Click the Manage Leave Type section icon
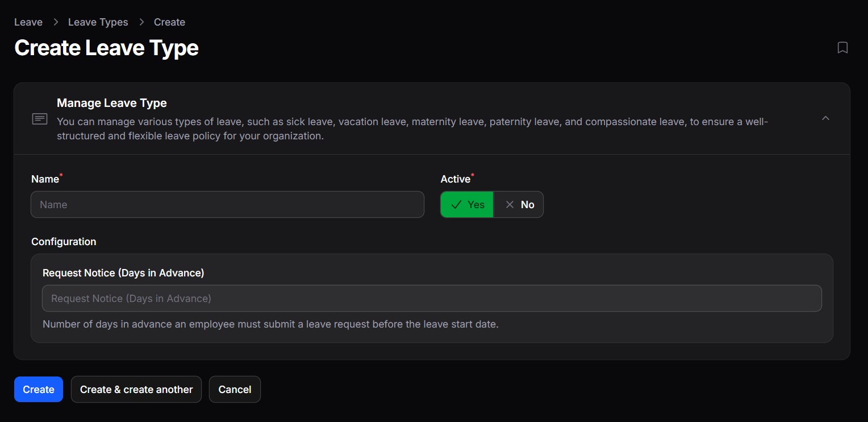The height and width of the screenshot is (422, 868). coord(40,119)
